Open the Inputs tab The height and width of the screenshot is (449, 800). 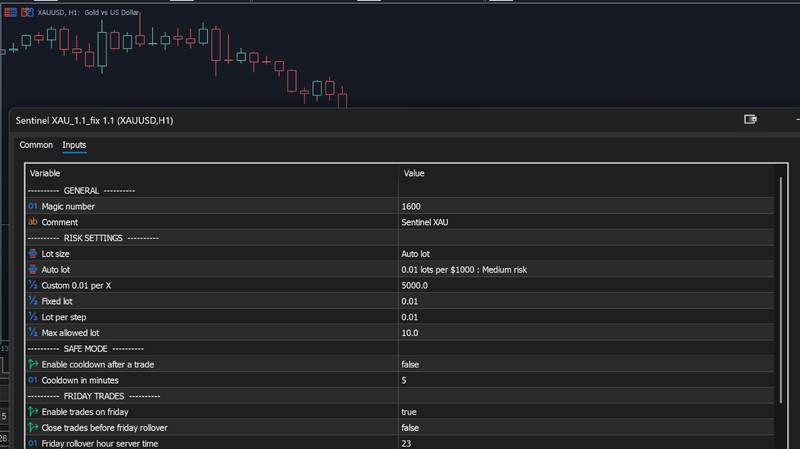tap(74, 145)
